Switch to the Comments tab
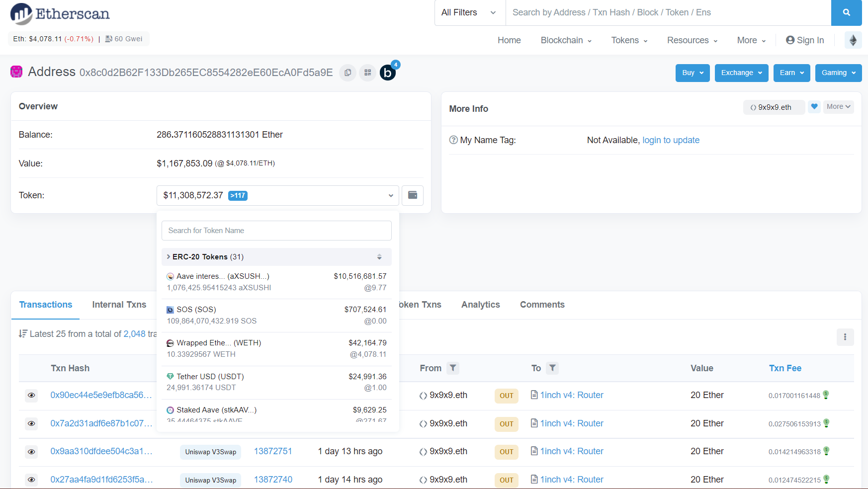Screen dimensions: 868x489 (x=542, y=305)
